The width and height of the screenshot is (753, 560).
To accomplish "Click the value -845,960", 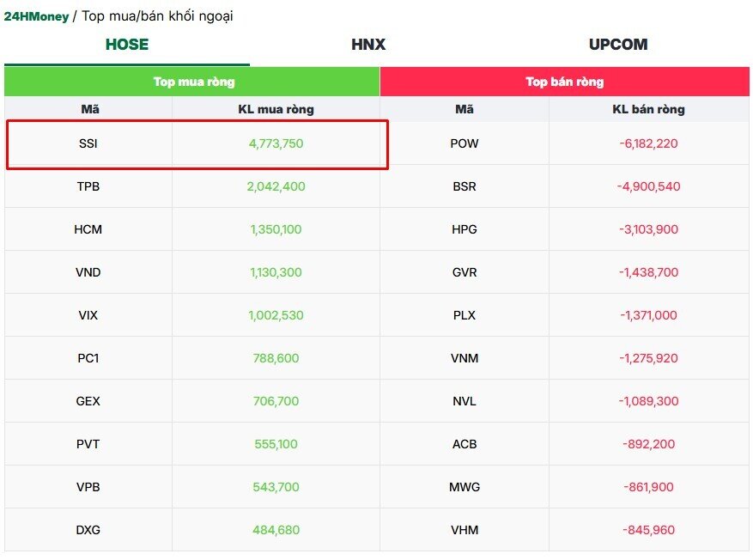I will (649, 530).
